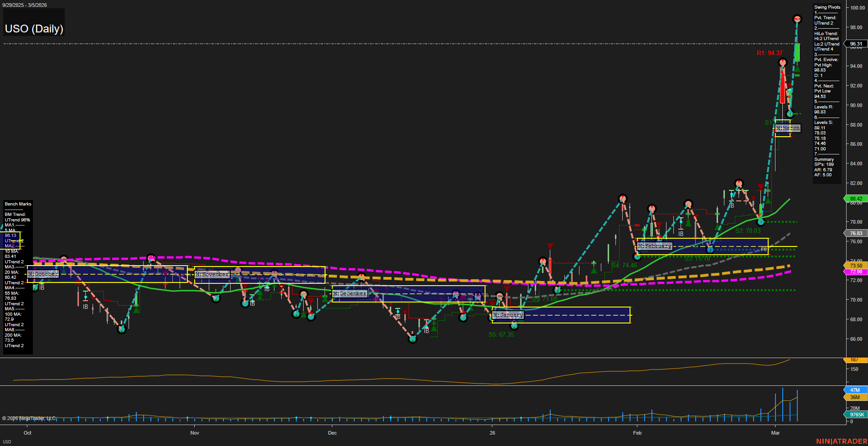Click the green 80.42 price axis tag

(x=856, y=199)
